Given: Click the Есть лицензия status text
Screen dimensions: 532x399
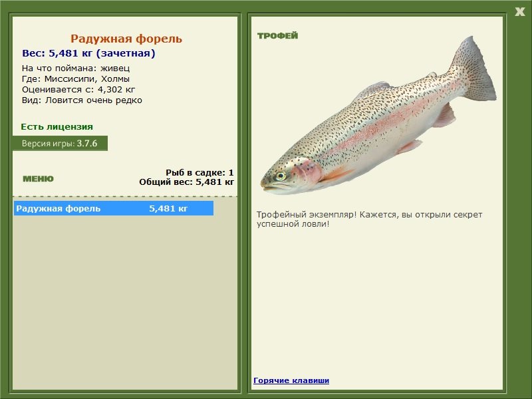Looking at the screenshot, I should tap(57, 127).
